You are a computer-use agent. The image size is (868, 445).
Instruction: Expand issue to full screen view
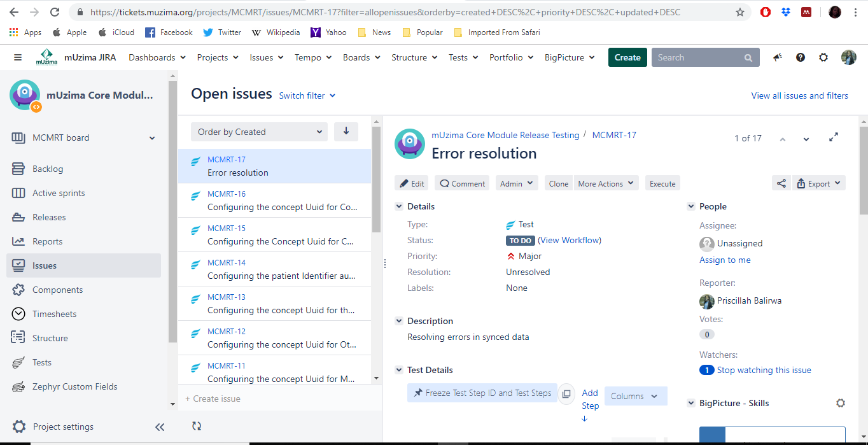tap(834, 138)
